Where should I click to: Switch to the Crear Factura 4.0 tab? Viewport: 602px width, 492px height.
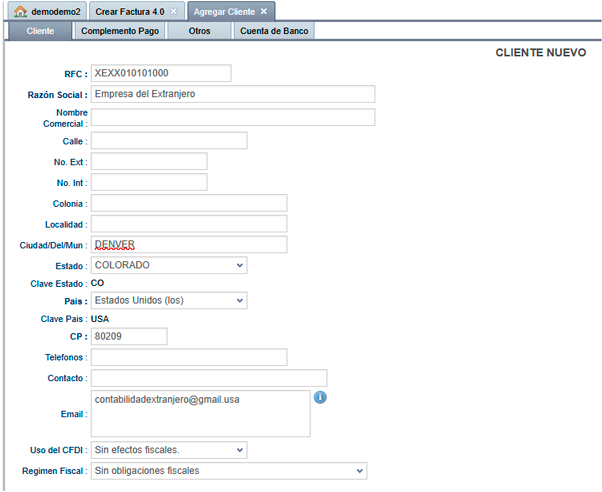pyautogui.click(x=130, y=11)
